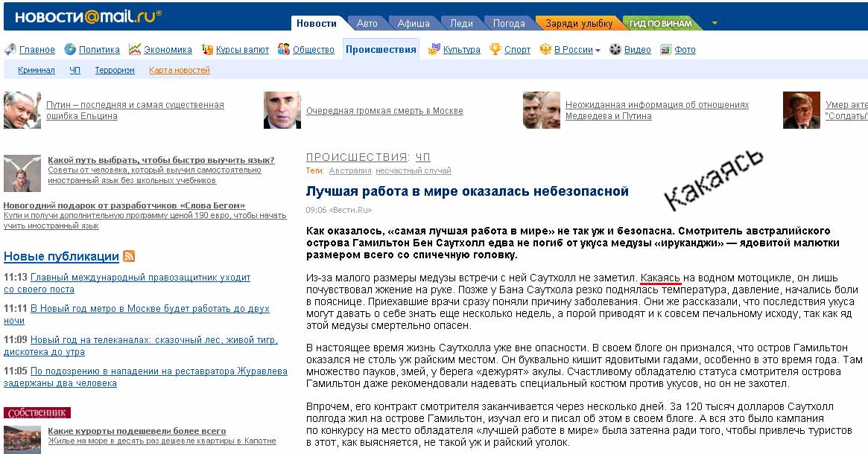This screenshot has width=868, height=454.
Task: Open 11:05 news about attack on Журавлев
Action: pos(145,377)
